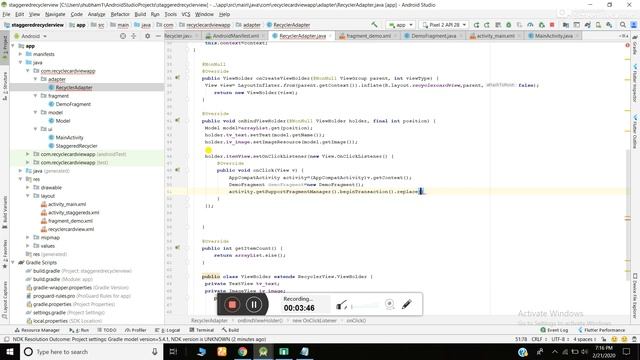Toggle the Device File Explorer side tab

(x=635, y=296)
